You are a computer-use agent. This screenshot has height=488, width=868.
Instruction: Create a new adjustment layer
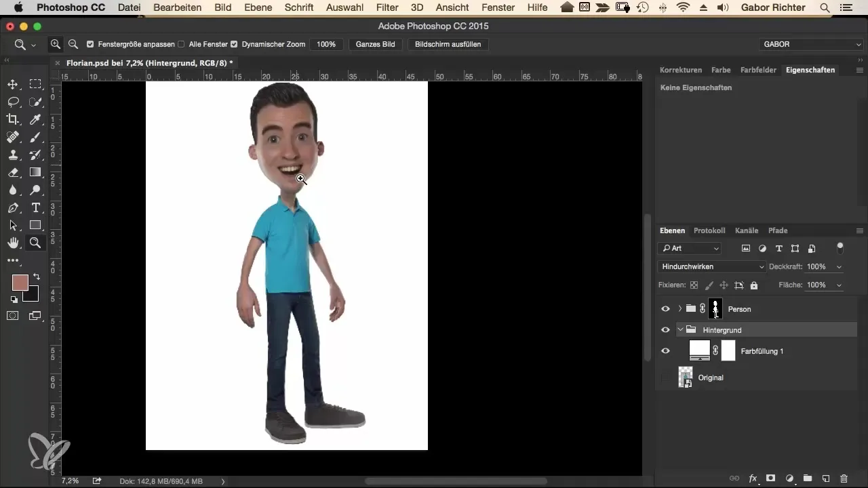coord(789,478)
